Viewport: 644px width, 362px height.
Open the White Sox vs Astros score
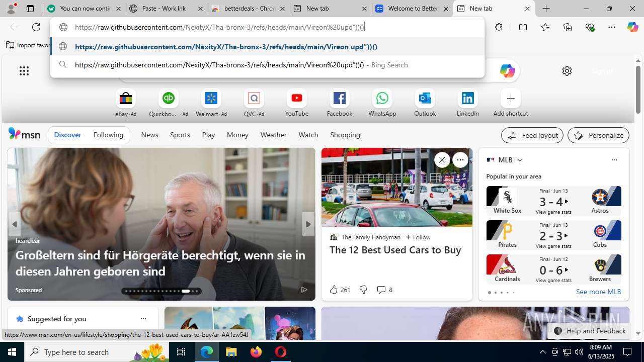coord(553,201)
